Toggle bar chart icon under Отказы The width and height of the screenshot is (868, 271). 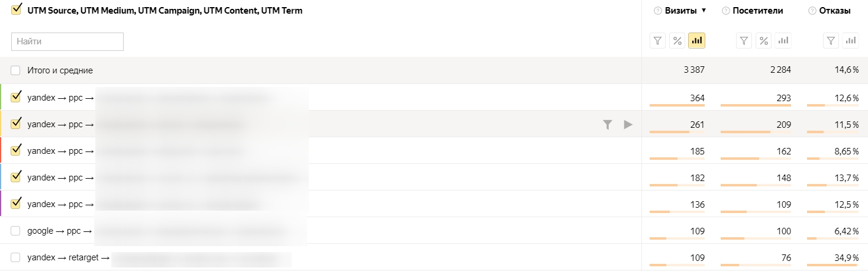point(851,41)
